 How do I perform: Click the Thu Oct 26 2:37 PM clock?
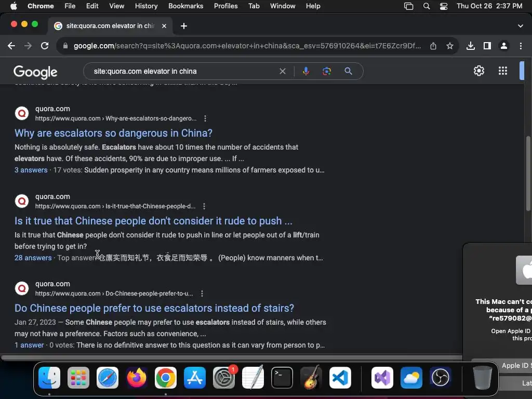pyautogui.click(x=489, y=6)
